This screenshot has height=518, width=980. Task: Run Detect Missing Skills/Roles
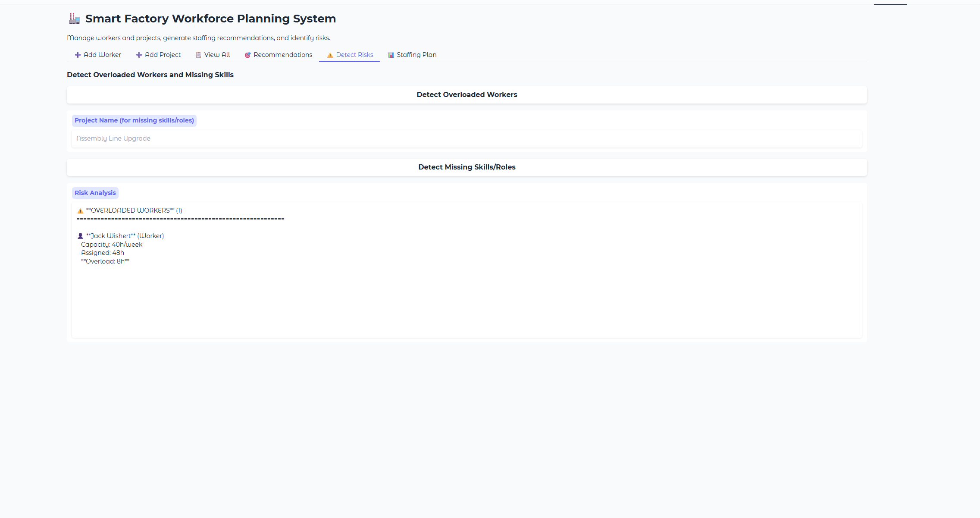(x=467, y=167)
